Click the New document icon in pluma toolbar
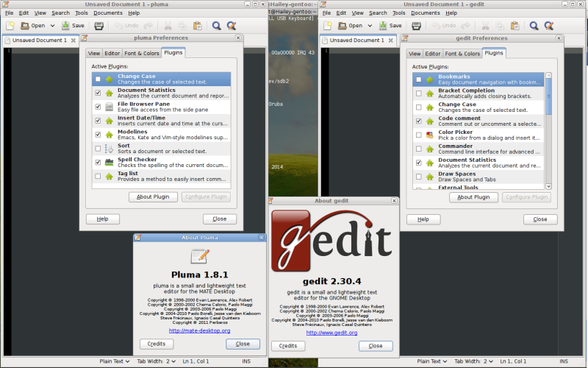 pyautogui.click(x=10, y=26)
